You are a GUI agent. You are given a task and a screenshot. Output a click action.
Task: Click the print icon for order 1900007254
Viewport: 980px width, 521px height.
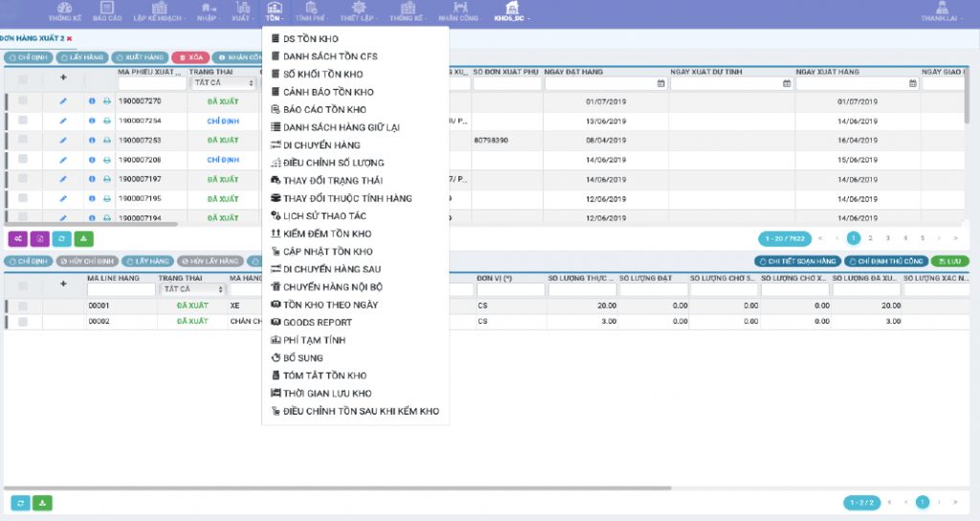106,121
